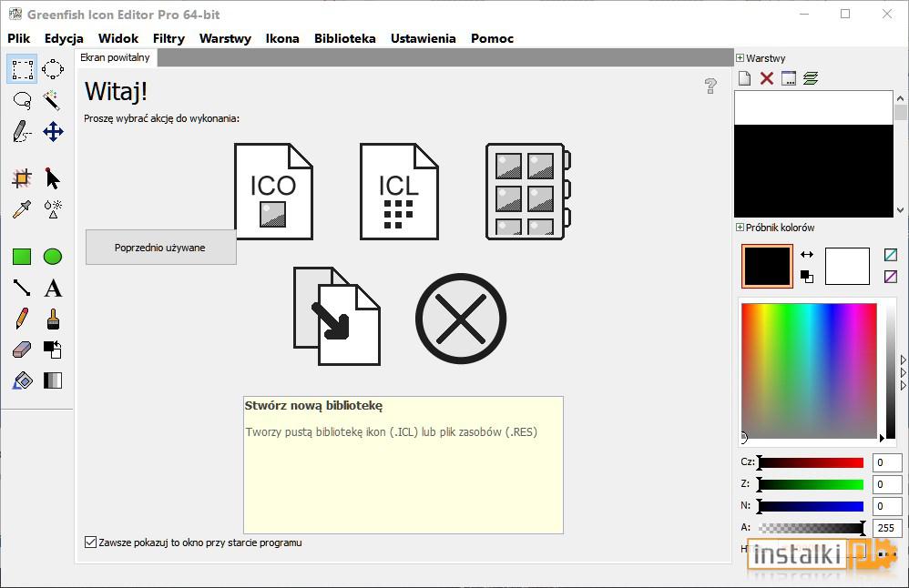Select the black foreground color swatch
Screen dimensions: 909x588
[x=767, y=266]
